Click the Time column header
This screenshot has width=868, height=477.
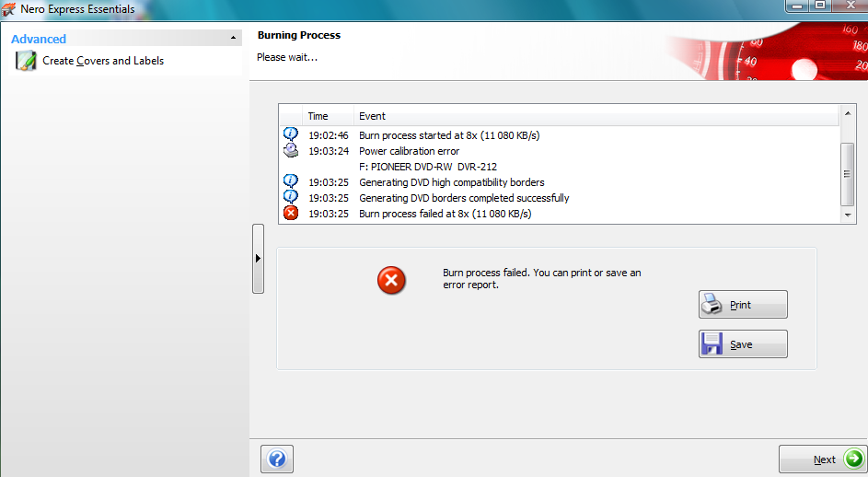(328, 116)
